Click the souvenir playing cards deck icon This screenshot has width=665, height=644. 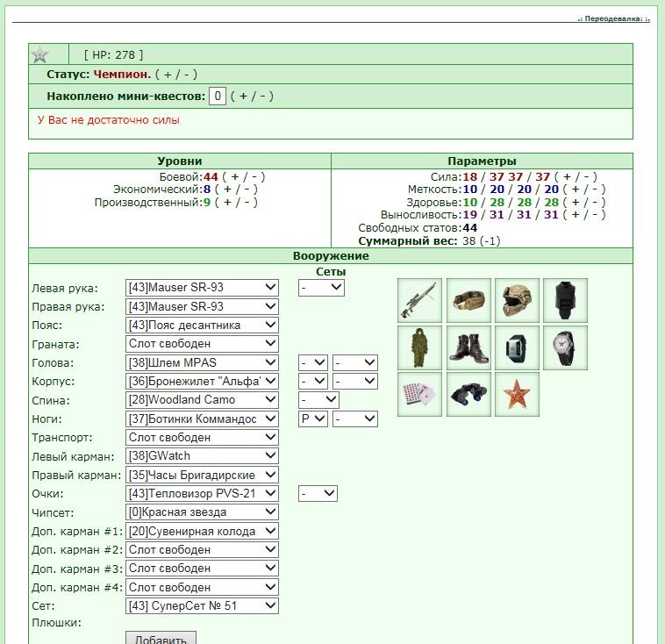tap(419, 395)
